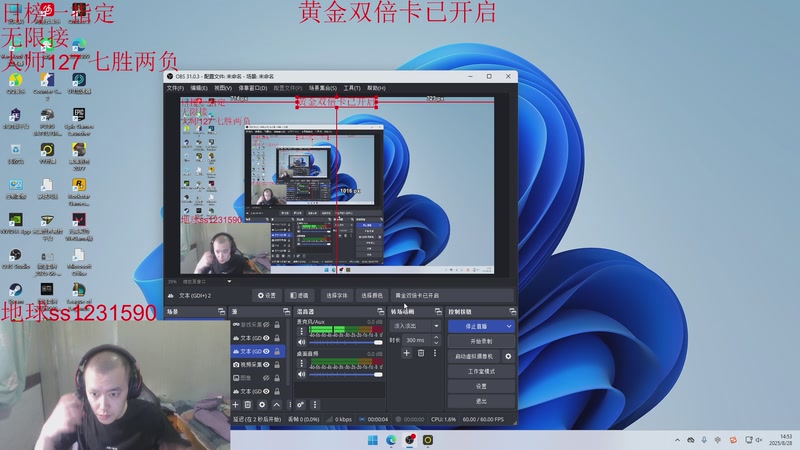
Task: Click the 开始录制 button
Action: click(481, 341)
